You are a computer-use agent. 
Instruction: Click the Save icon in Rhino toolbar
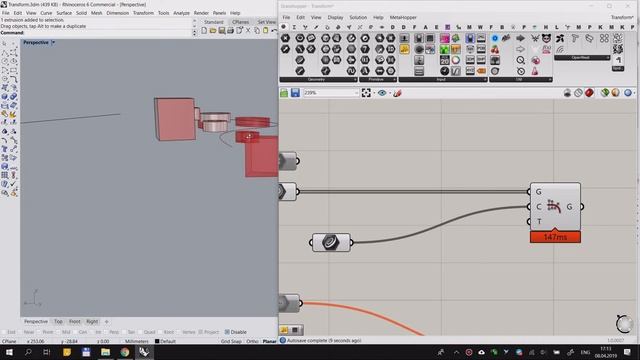click(x=222, y=31)
